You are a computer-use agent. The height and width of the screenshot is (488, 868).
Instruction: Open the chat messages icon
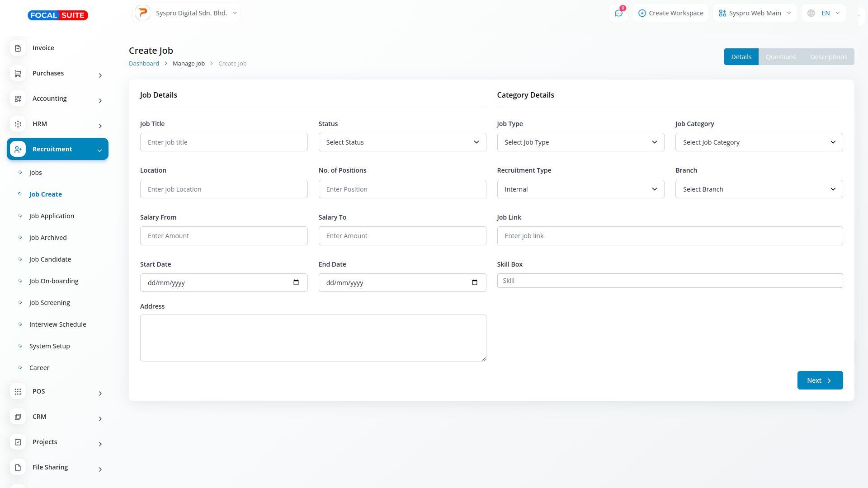(618, 13)
